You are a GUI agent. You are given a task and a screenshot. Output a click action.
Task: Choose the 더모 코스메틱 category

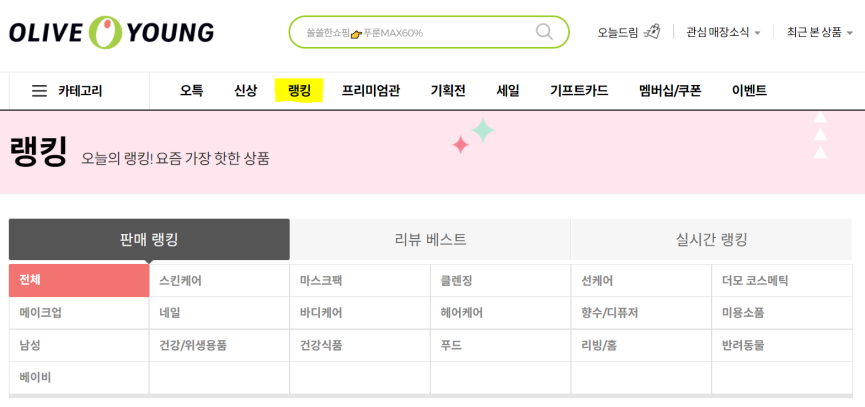782,281
